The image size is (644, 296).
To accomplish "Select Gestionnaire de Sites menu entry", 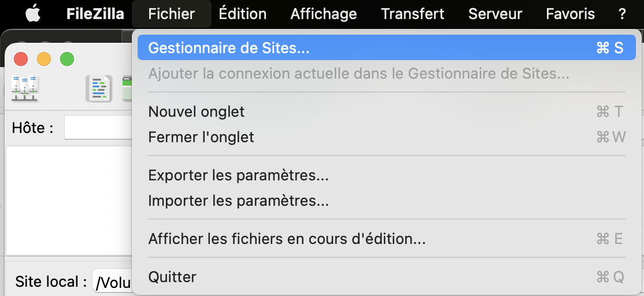I will tap(387, 47).
